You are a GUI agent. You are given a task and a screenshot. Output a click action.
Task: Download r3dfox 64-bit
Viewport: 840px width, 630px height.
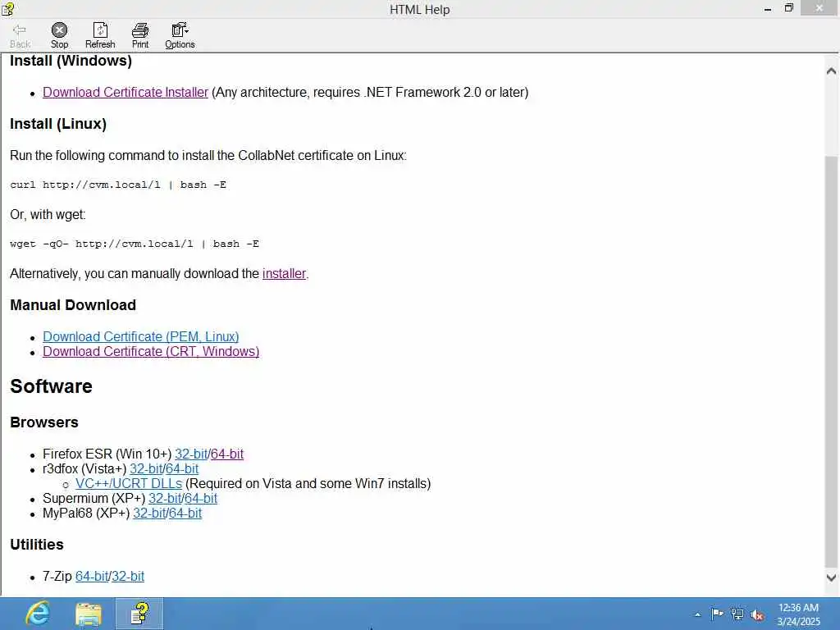tap(182, 468)
